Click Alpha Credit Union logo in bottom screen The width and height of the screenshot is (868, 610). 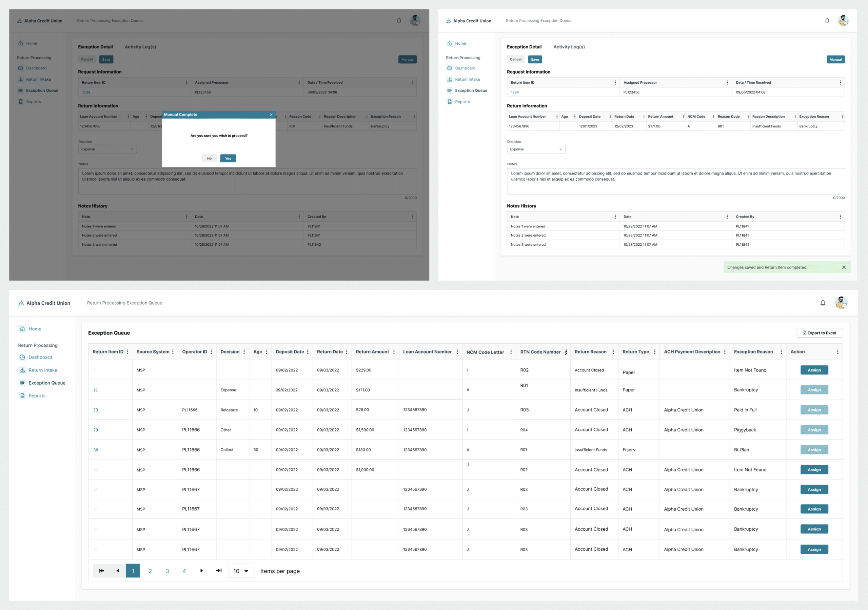click(x=44, y=303)
